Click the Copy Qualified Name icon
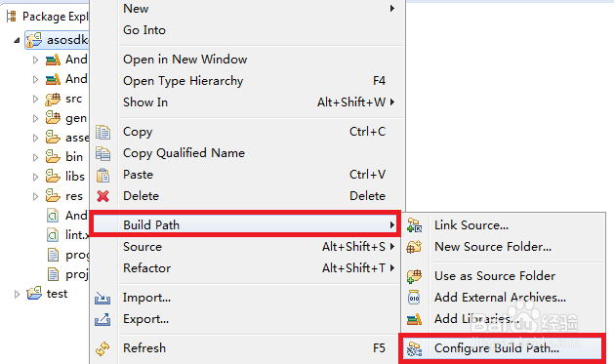Screen dimensions: 614x364 (x=102, y=153)
